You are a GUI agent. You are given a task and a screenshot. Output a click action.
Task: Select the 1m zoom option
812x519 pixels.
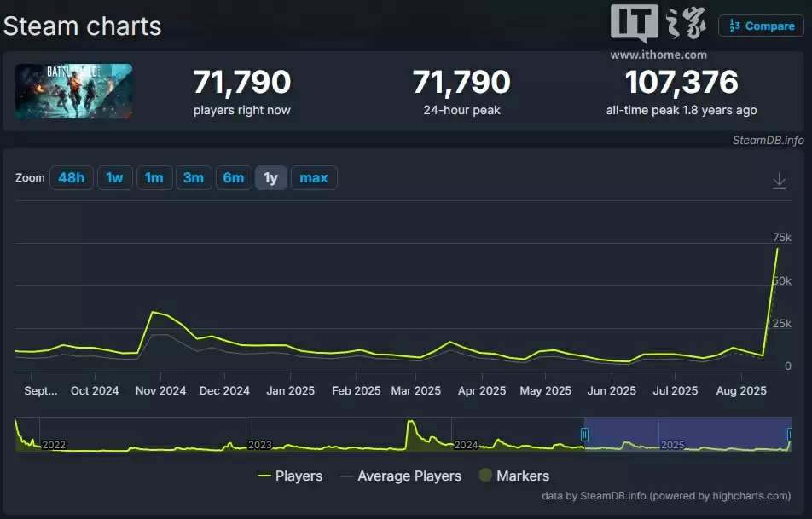coord(154,178)
